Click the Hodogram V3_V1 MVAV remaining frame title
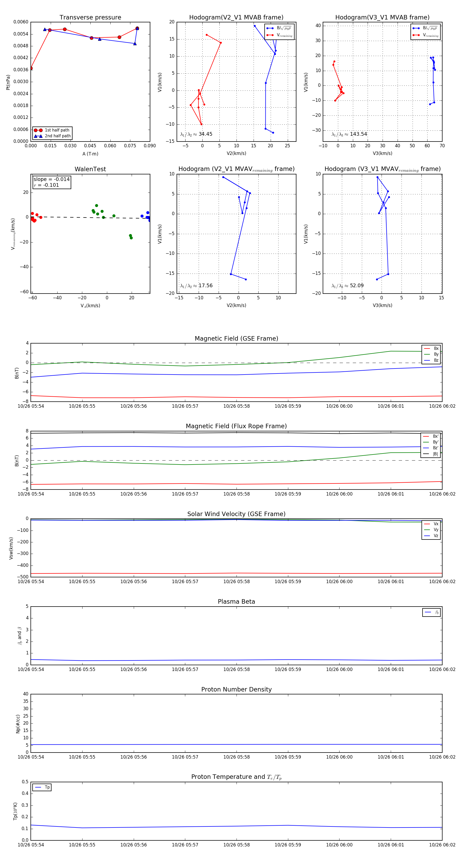 (382, 169)
